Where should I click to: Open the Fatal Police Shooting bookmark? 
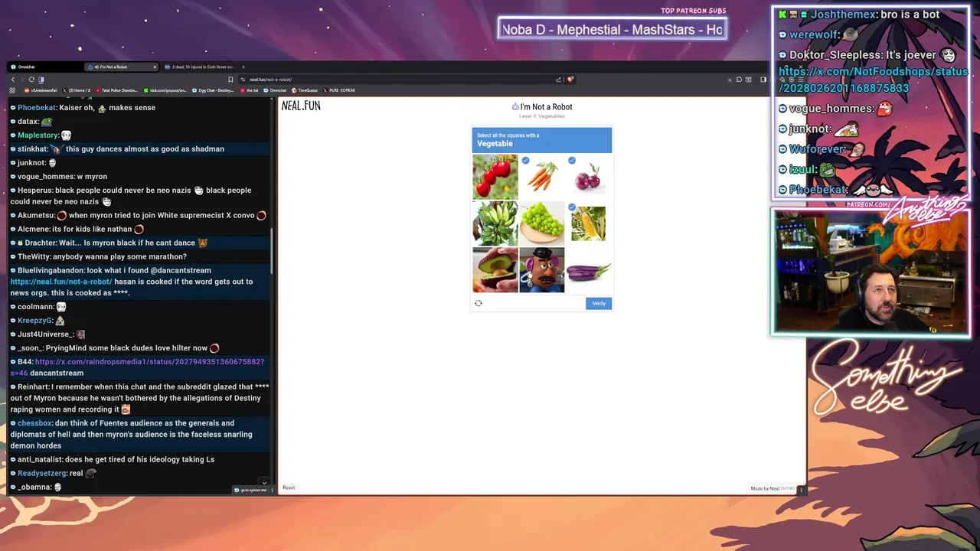116,90
